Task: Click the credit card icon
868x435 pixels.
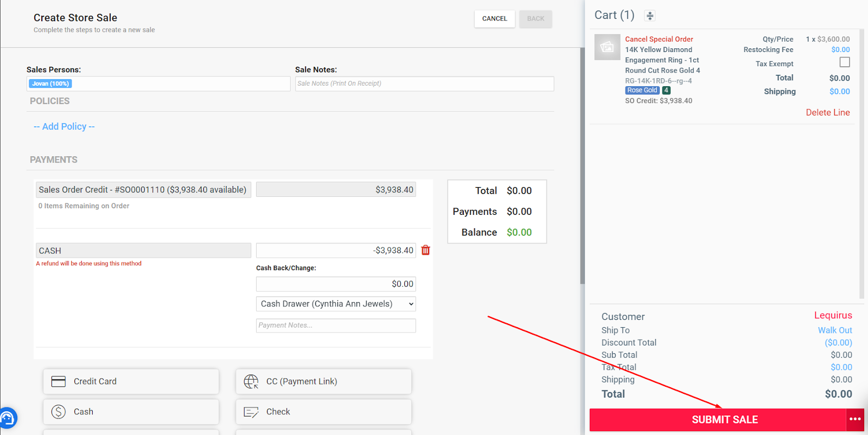Action: pos(59,381)
